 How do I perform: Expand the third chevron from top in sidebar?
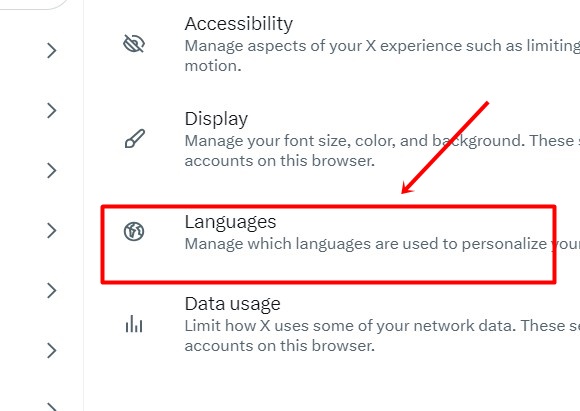[52, 171]
